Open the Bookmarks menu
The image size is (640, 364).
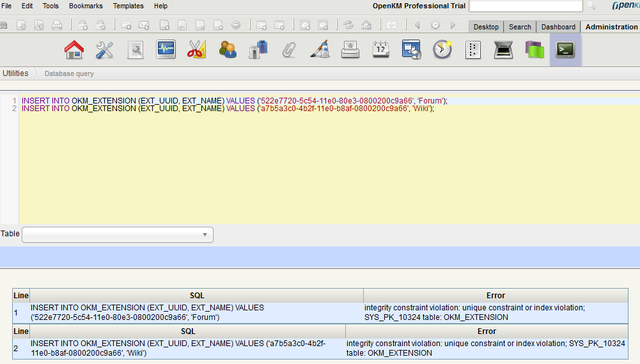86,6
